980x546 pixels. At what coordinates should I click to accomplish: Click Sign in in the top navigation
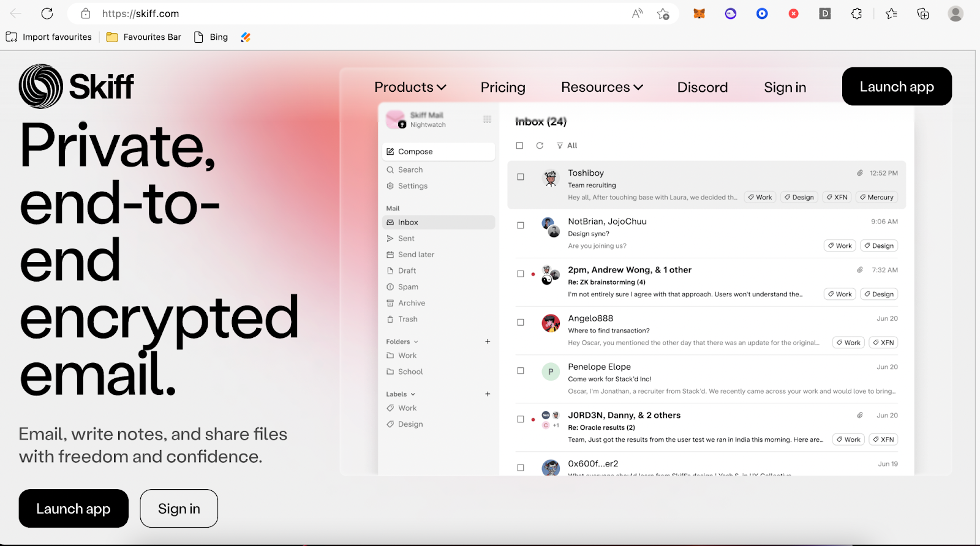coord(785,87)
